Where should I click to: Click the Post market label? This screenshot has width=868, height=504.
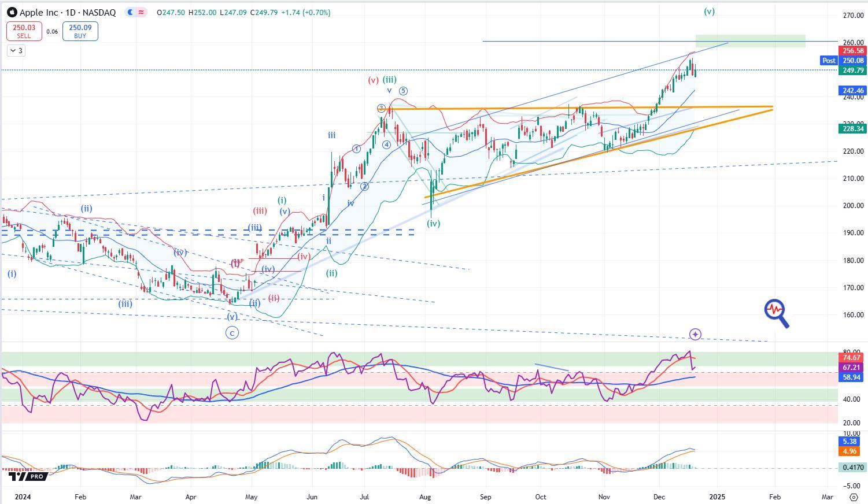(x=829, y=60)
